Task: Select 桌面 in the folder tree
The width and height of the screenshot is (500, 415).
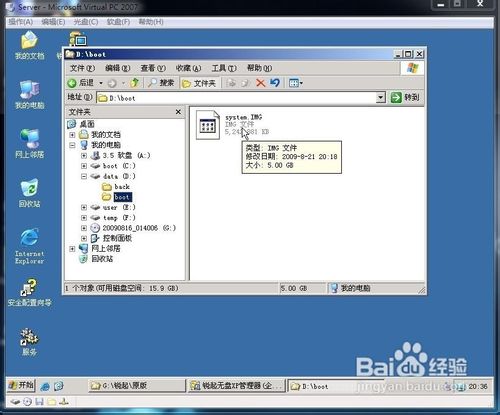Action: coord(87,124)
